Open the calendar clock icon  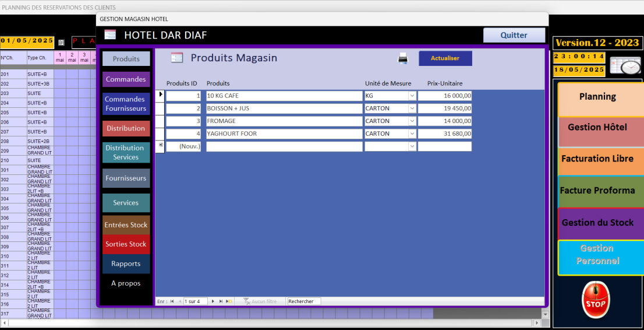click(625, 65)
